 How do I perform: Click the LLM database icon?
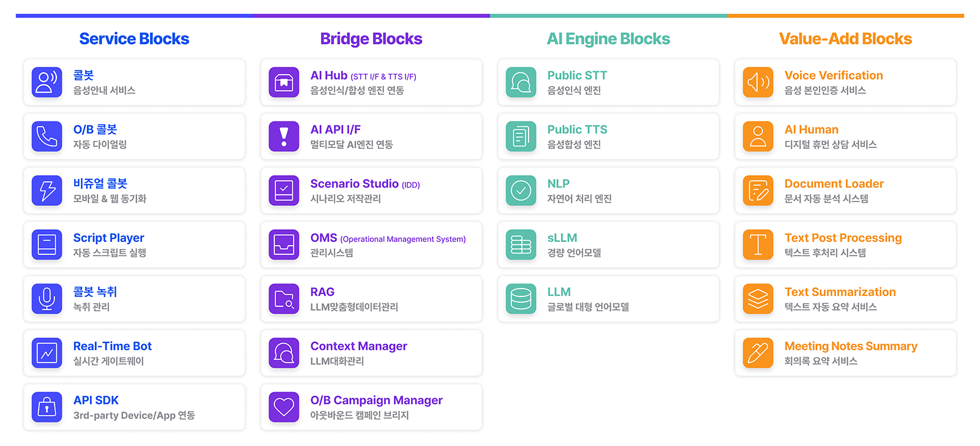point(521,299)
